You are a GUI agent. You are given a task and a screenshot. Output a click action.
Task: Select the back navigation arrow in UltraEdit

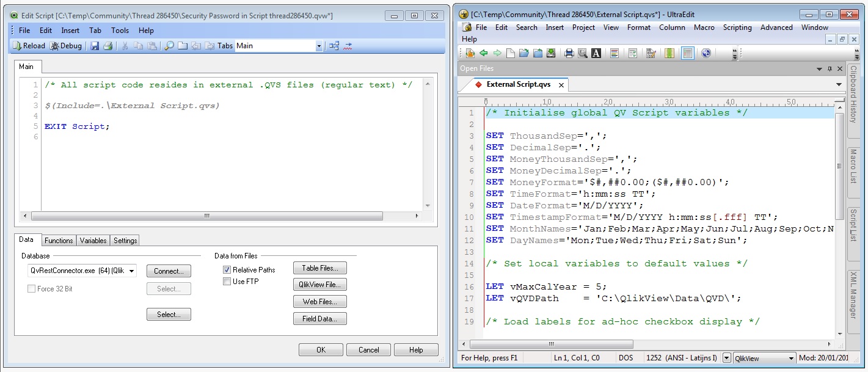click(483, 53)
